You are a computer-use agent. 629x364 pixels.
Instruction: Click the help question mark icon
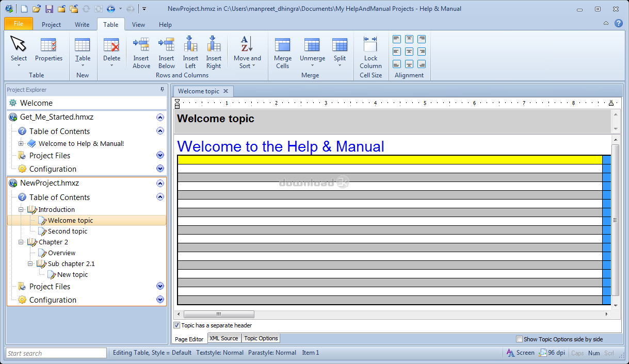(619, 23)
